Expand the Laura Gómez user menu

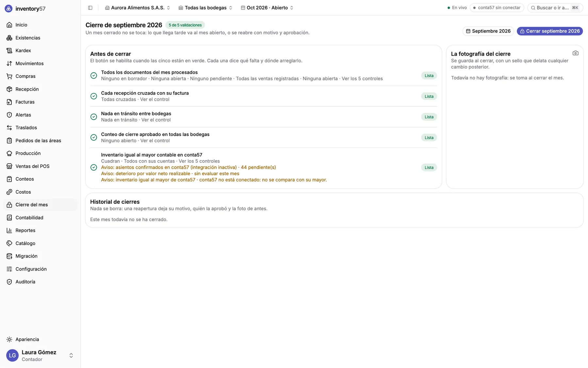40,356
